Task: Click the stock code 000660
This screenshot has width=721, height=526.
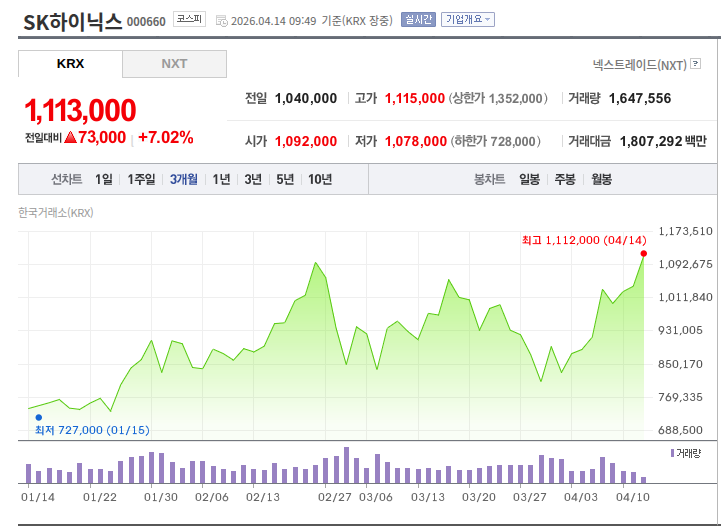Action: [x=146, y=22]
